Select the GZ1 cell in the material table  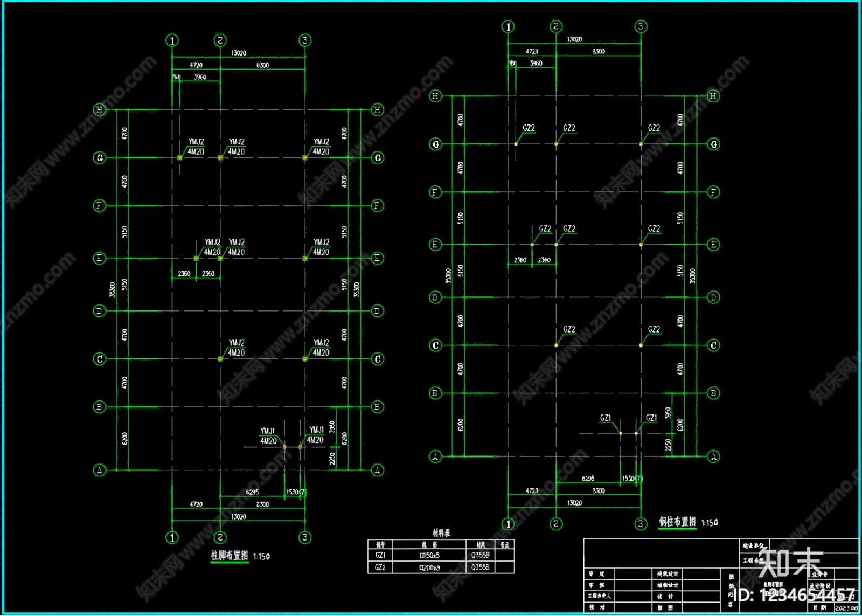tap(380, 555)
